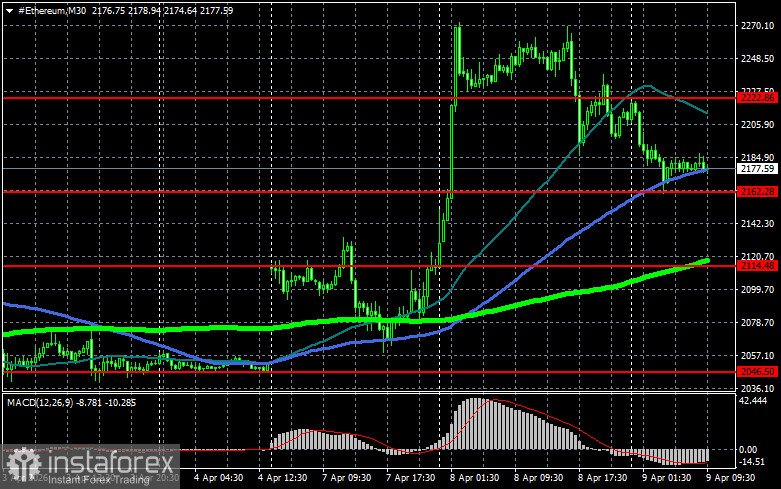Viewport: 781px width, 489px height.
Task: Click the 7 Apr 09:30 time label
Action: pyautogui.click(x=346, y=478)
